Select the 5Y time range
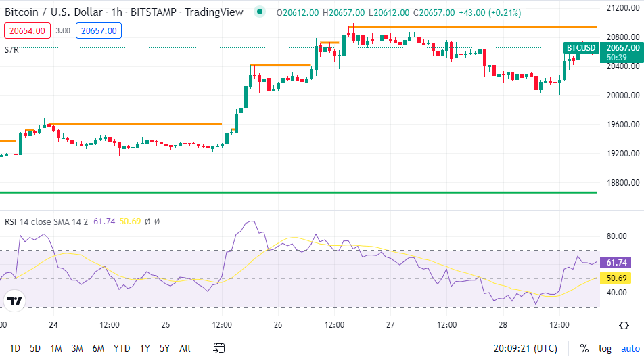 point(164,348)
